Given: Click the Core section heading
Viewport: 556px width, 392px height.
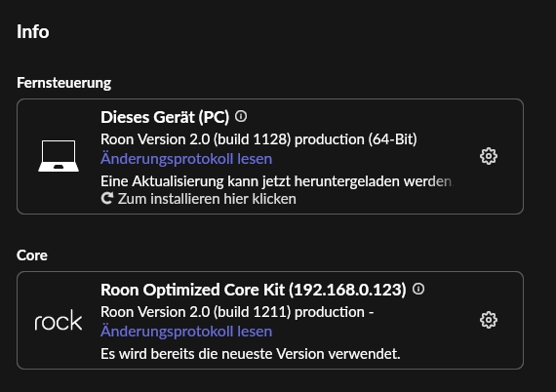Looking at the screenshot, I should (x=32, y=255).
